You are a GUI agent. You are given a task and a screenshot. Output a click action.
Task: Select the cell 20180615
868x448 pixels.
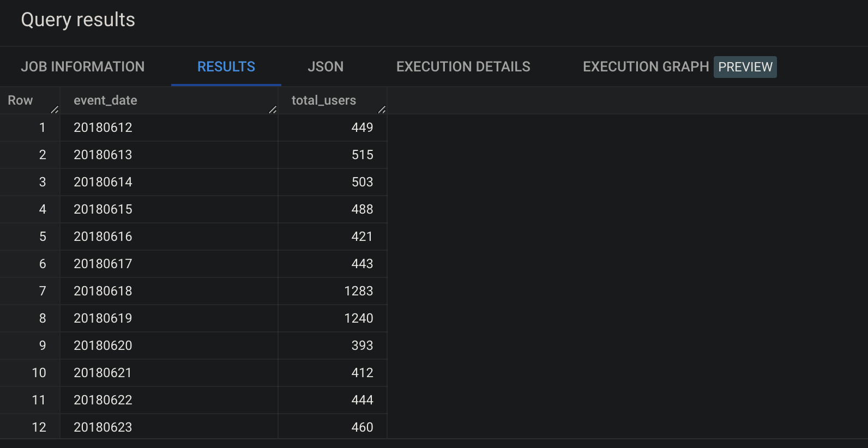pyautogui.click(x=103, y=209)
